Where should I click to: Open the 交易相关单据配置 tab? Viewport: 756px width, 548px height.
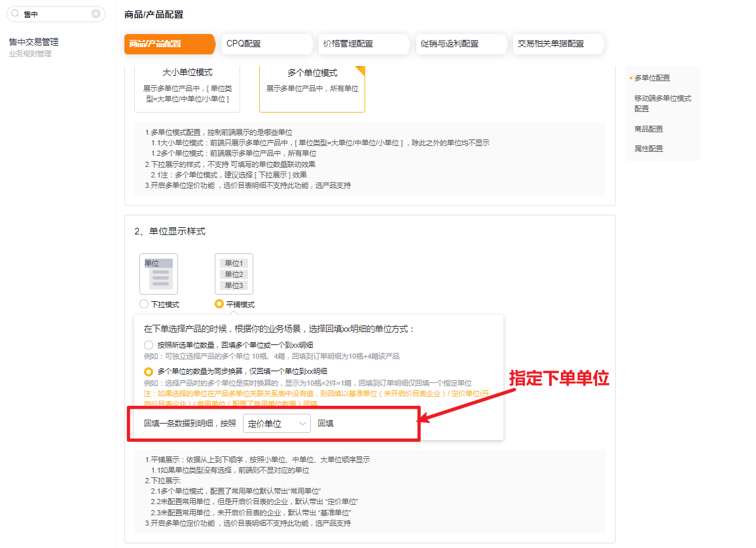(x=558, y=45)
